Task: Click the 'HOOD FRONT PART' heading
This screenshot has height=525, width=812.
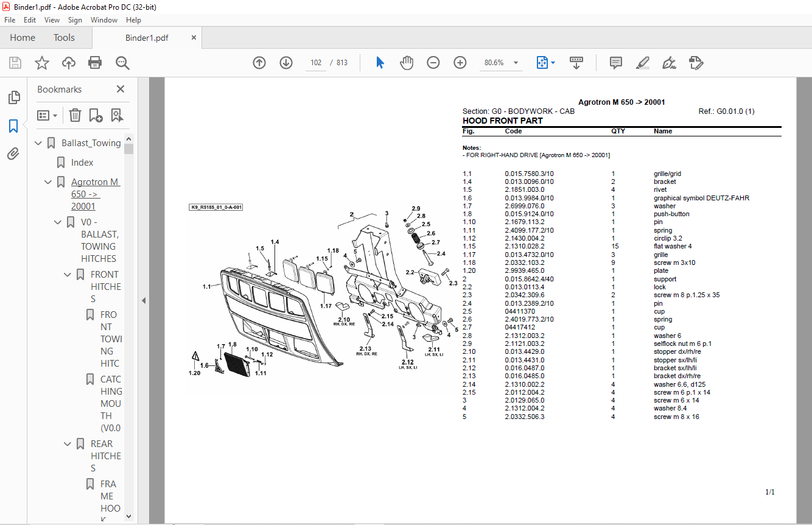Action: coord(502,121)
